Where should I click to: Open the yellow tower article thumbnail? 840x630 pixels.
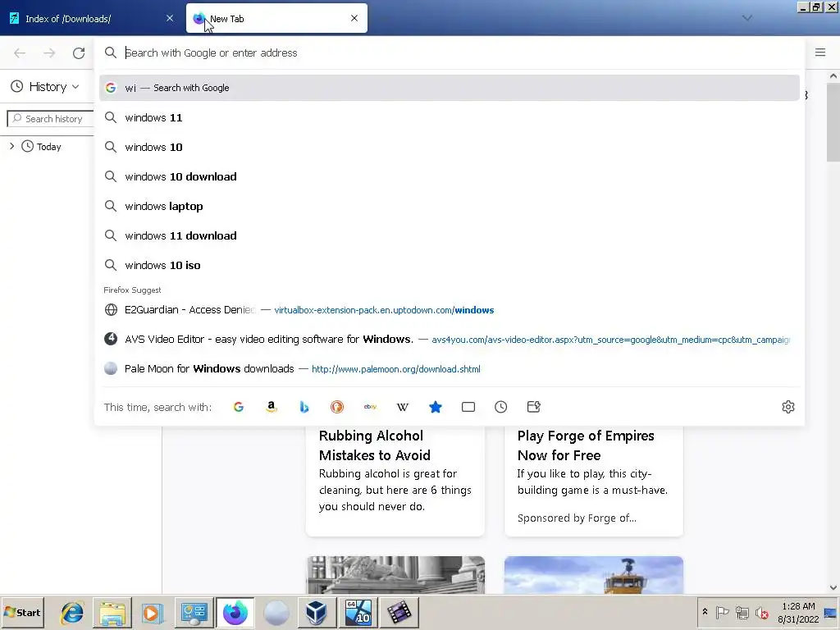(594, 575)
